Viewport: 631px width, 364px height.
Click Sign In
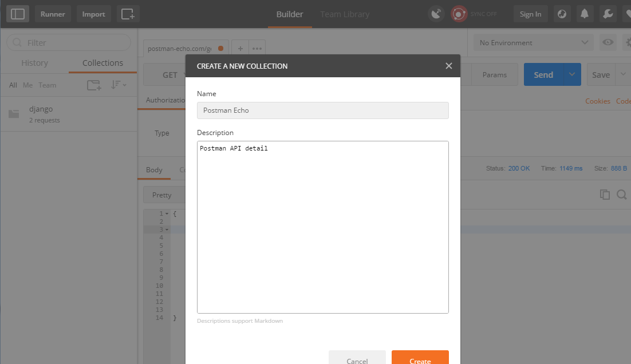tap(530, 14)
